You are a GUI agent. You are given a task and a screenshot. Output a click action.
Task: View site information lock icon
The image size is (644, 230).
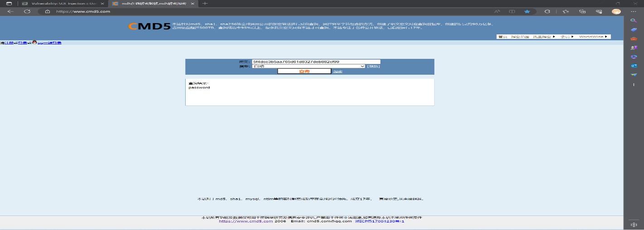pos(47,11)
